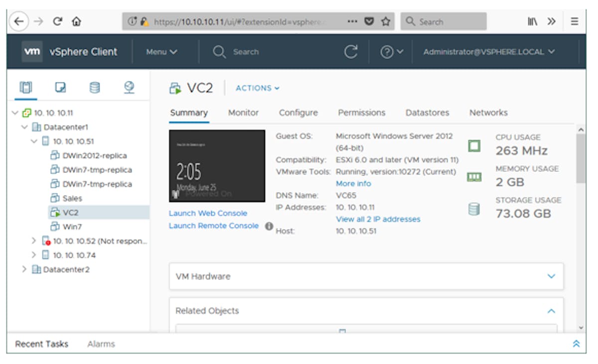Switch to VMs and Templates view icon
598x364 pixels.
point(60,88)
